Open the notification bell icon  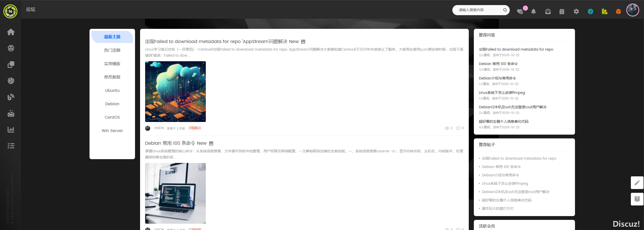(534, 11)
